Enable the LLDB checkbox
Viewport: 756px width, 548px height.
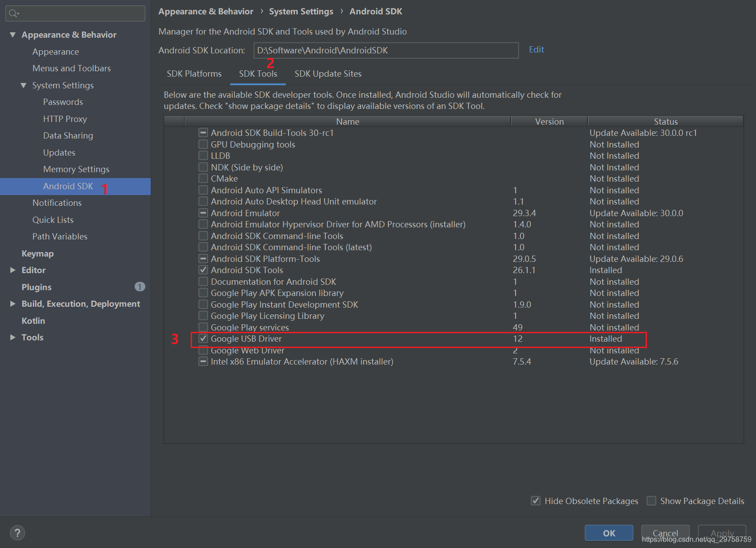tap(203, 156)
